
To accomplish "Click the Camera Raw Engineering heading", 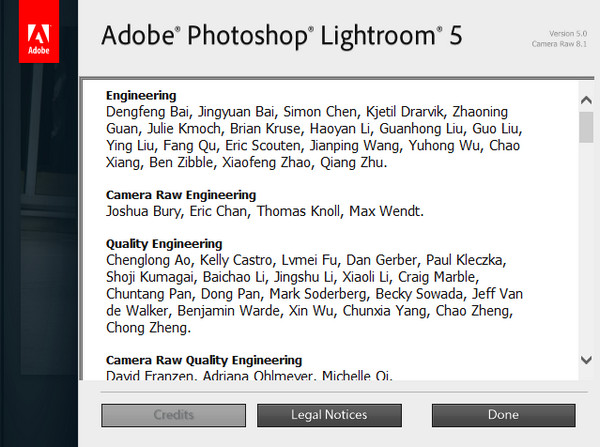I will coord(181,195).
